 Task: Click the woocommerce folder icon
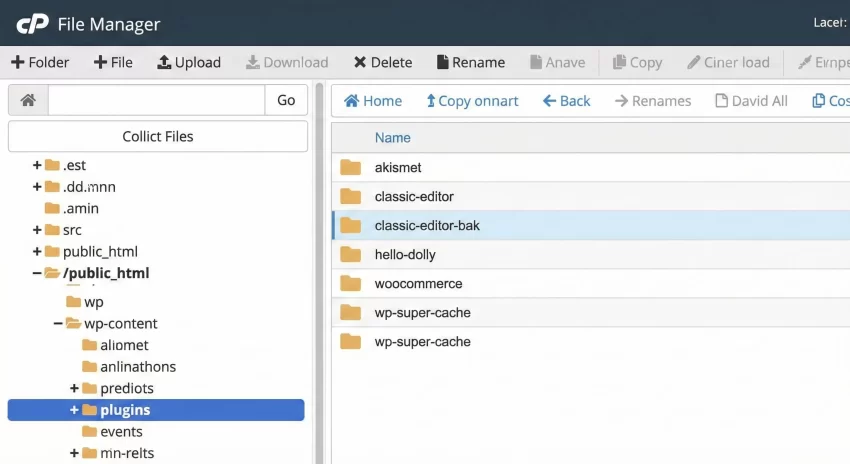coord(351,283)
